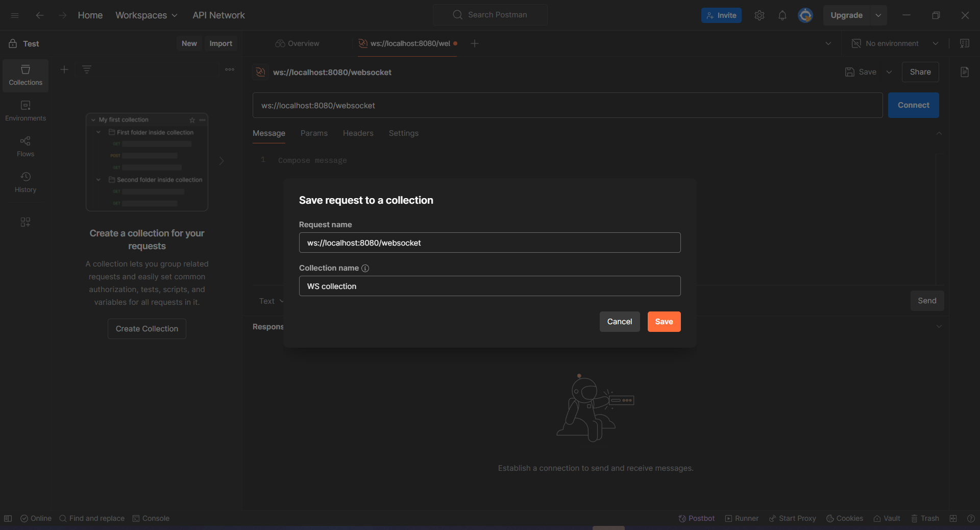Open configure workspace sidebar icon
This screenshot has height=530, width=980.
pyautogui.click(x=26, y=222)
